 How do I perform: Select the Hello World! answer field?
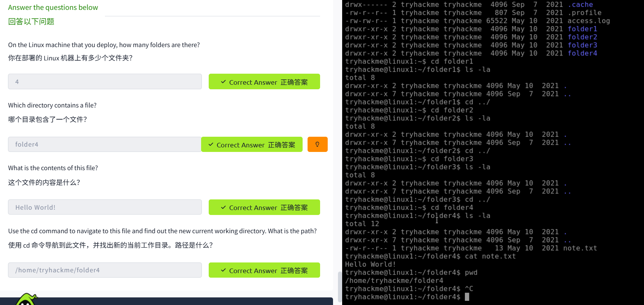(105, 207)
